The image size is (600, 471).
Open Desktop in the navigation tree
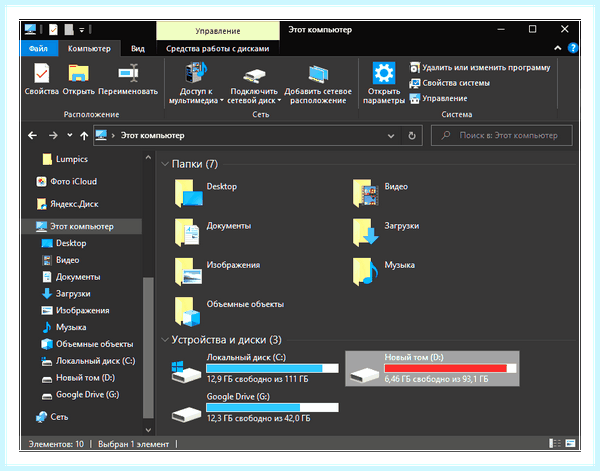(x=64, y=243)
